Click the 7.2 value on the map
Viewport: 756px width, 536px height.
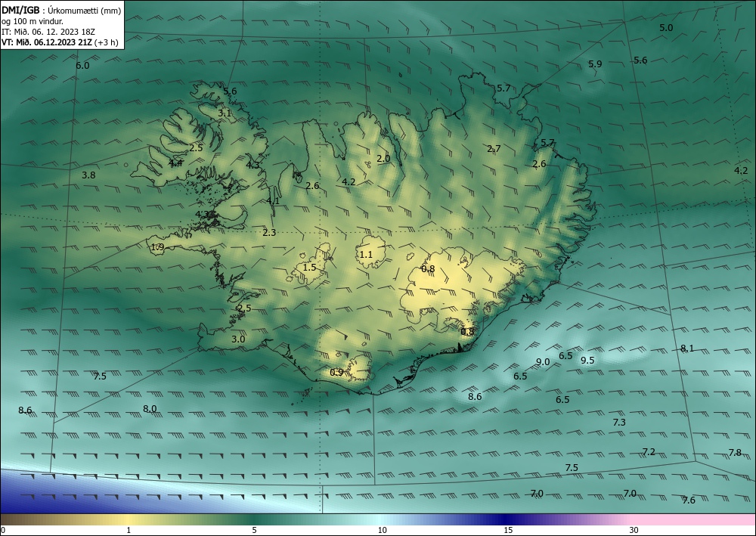coord(649,451)
